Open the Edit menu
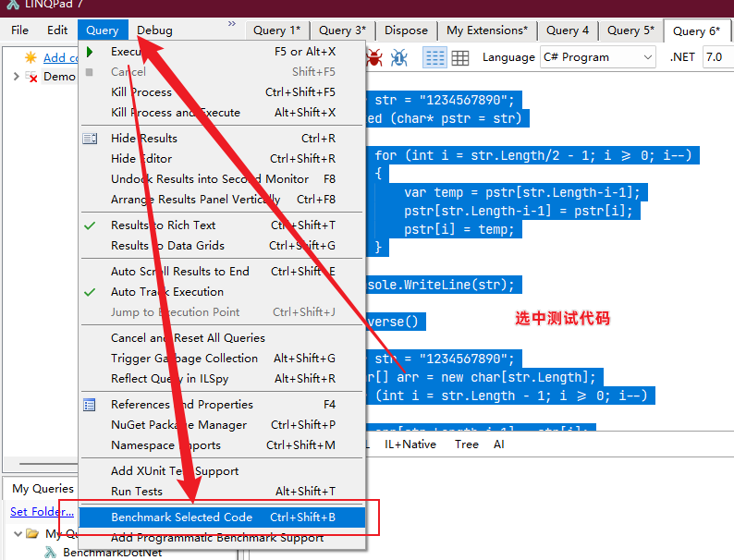 tap(57, 30)
